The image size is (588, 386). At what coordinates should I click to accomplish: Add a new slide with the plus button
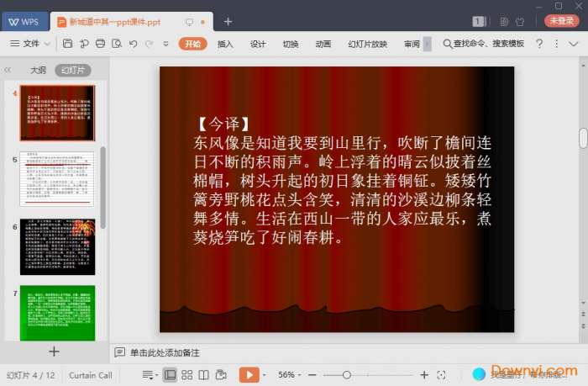point(54,352)
